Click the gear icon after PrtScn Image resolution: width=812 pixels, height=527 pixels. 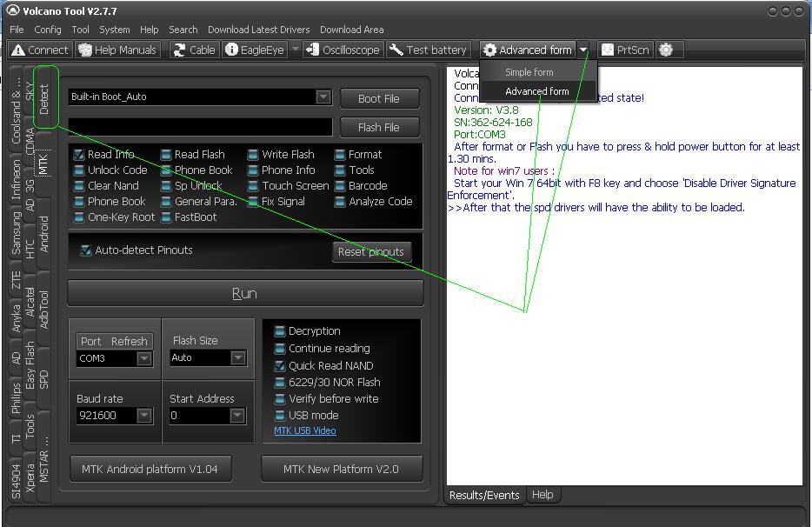666,50
